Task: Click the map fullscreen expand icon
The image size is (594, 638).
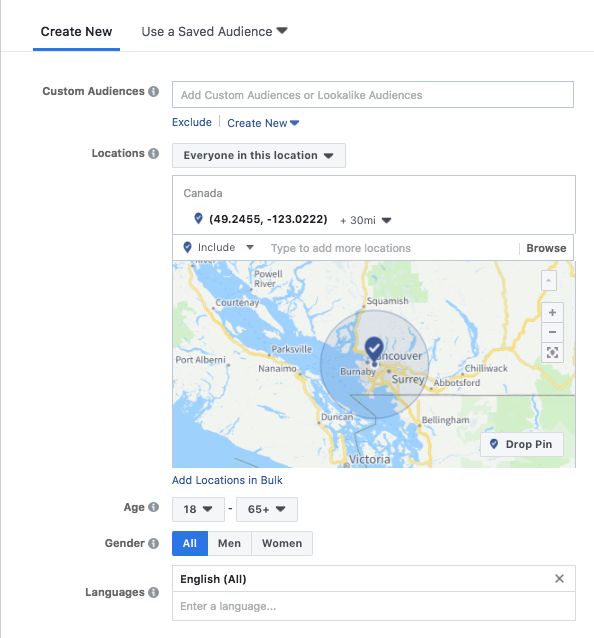Action: coord(552,352)
